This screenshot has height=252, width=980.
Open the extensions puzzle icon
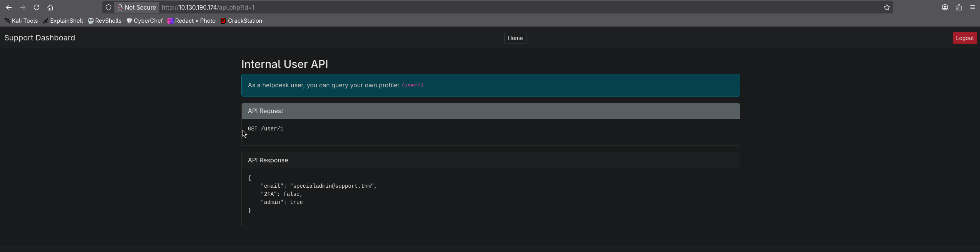click(959, 7)
